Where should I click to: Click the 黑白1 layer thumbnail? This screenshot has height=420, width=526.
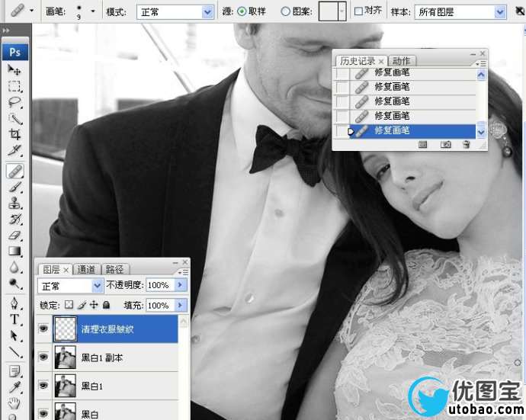65,386
